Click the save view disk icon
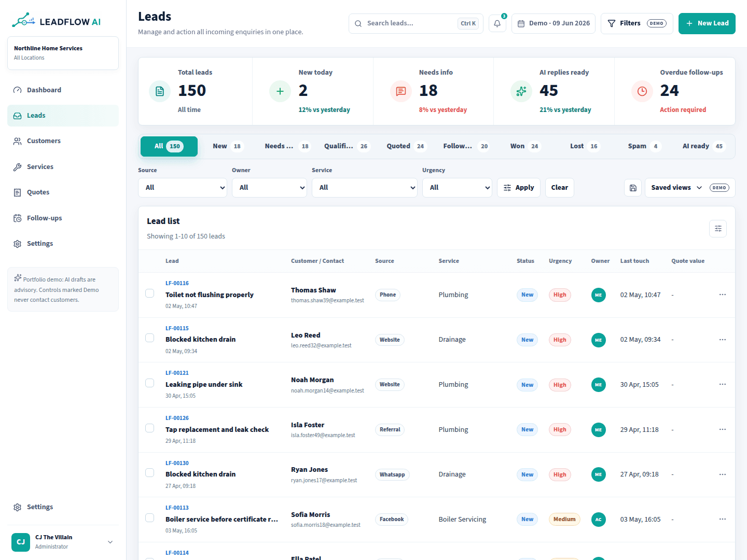This screenshot has height=560, width=747. coord(633,188)
